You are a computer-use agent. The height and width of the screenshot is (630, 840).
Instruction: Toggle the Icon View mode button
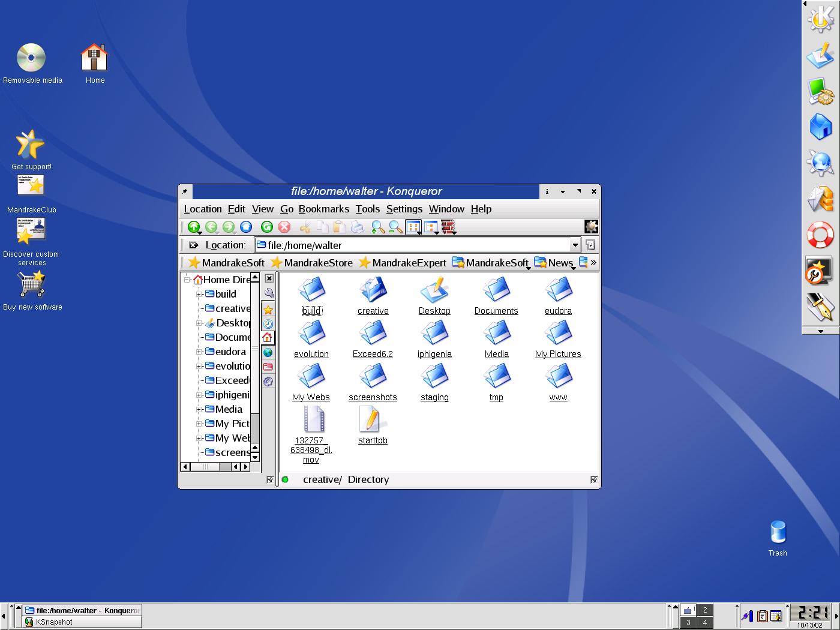tap(413, 227)
